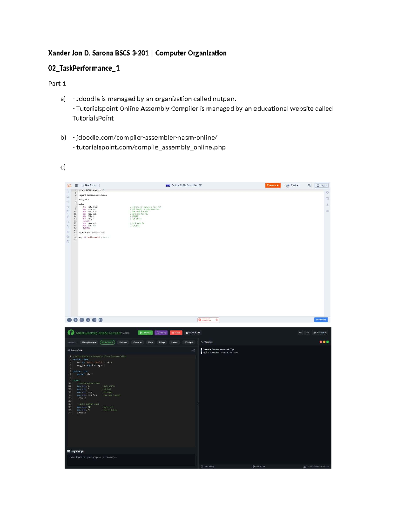The width and height of the screenshot is (411, 532).
Task: Open the JDoodle theme selector
Action: (x=292, y=185)
